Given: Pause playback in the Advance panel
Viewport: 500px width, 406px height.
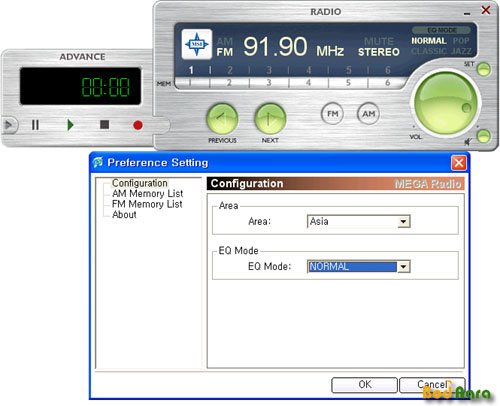Looking at the screenshot, I should (x=35, y=125).
